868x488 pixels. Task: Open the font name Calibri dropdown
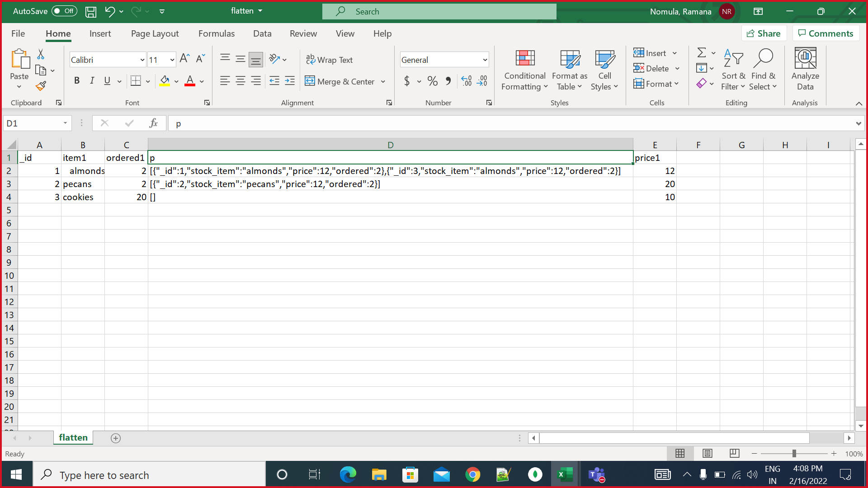pos(142,60)
